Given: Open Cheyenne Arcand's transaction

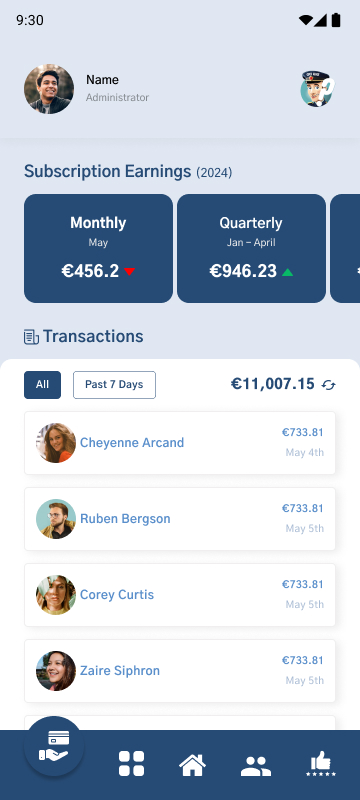Looking at the screenshot, I should [x=180, y=443].
